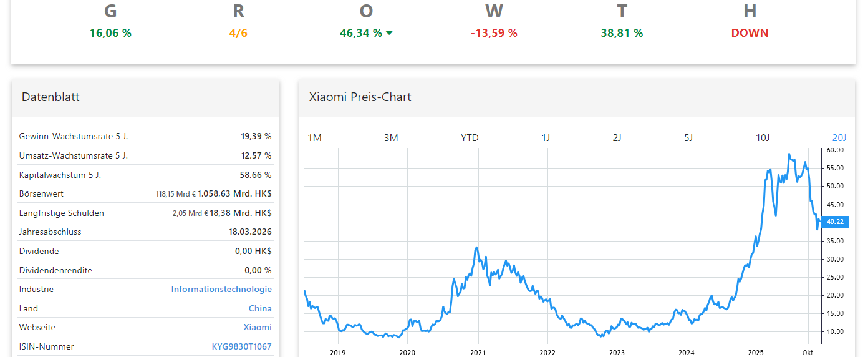Click the W score value -13,59 %

point(494,33)
